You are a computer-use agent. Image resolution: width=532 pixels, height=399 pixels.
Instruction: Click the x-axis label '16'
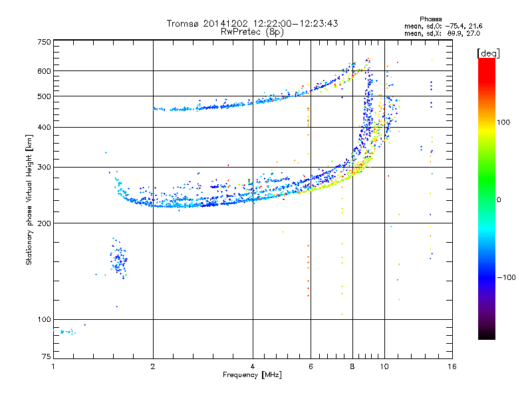(452, 366)
